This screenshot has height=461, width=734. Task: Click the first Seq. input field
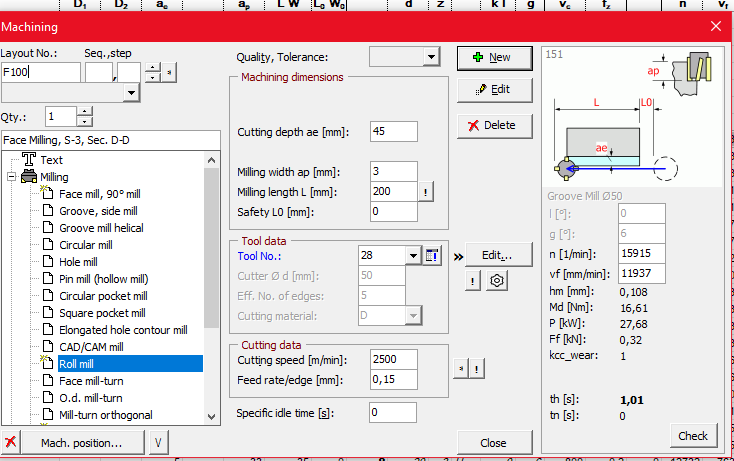(x=99, y=73)
